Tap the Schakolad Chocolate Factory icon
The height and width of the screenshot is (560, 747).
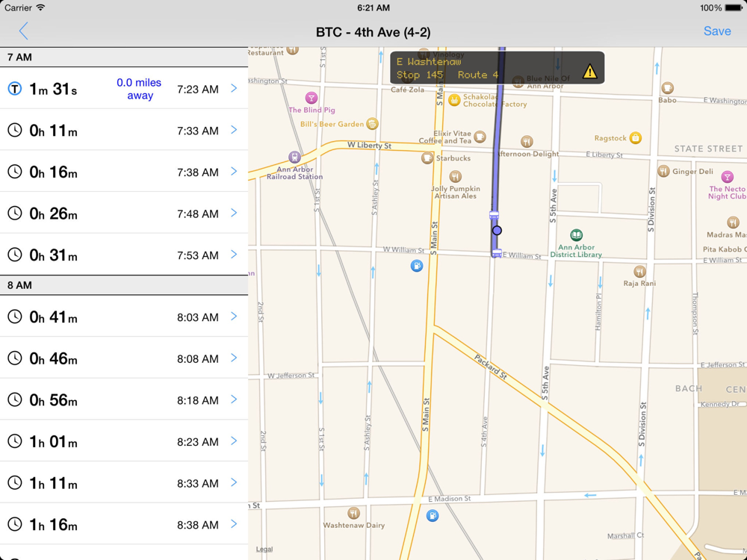point(454,101)
